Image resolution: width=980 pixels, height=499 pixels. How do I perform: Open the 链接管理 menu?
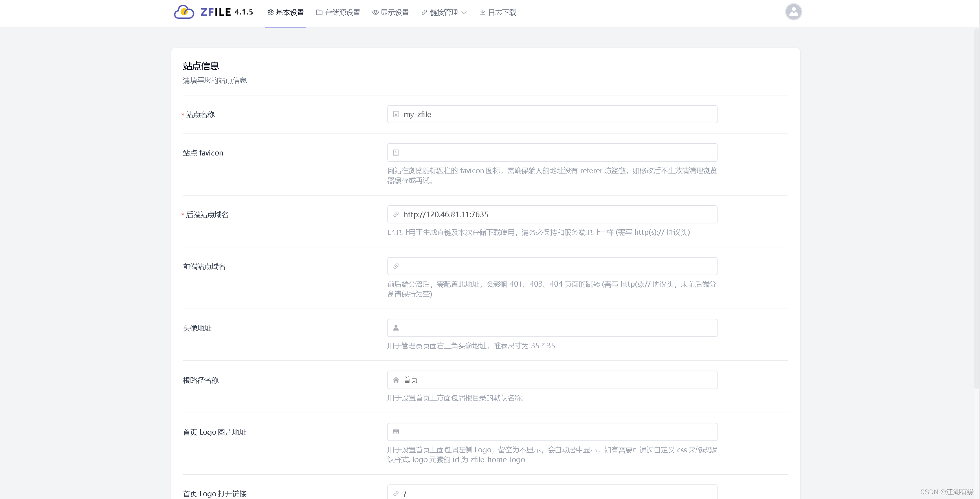tap(444, 13)
